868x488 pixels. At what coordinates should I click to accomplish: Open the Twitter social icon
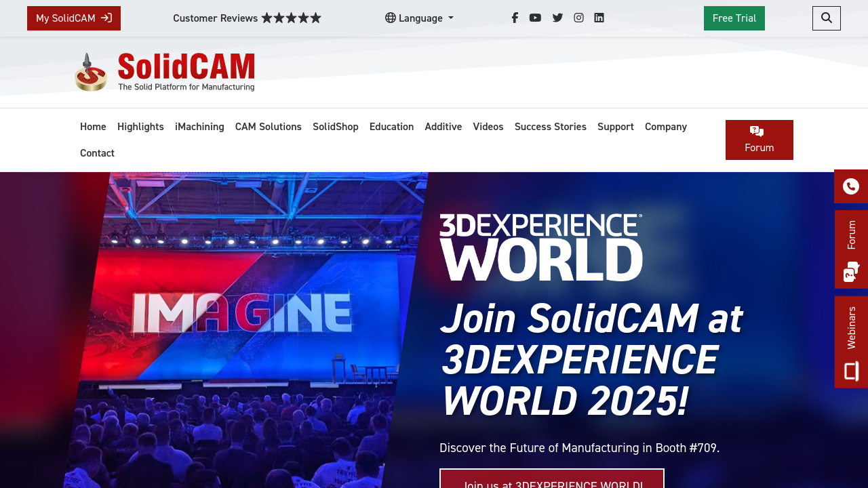[x=557, y=18]
